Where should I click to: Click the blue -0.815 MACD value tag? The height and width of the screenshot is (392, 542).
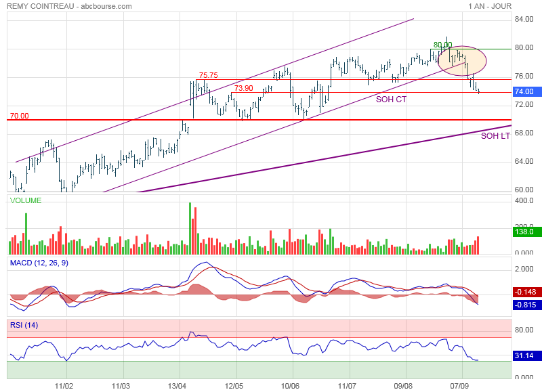[x=527, y=305]
